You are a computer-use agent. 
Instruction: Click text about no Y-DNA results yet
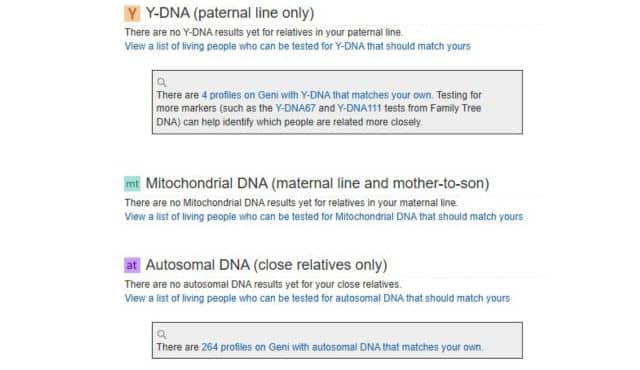pyautogui.click(x=264, y=32)
